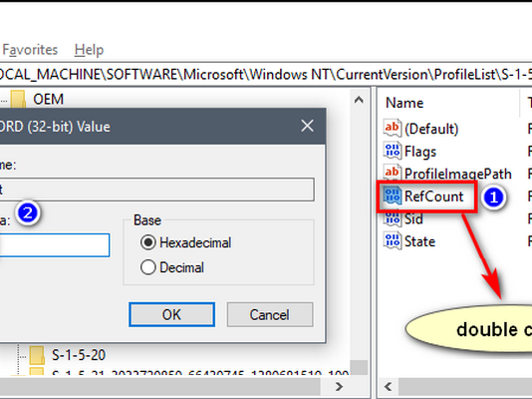Cancel the DWORD value dialog

click(270, 314)
